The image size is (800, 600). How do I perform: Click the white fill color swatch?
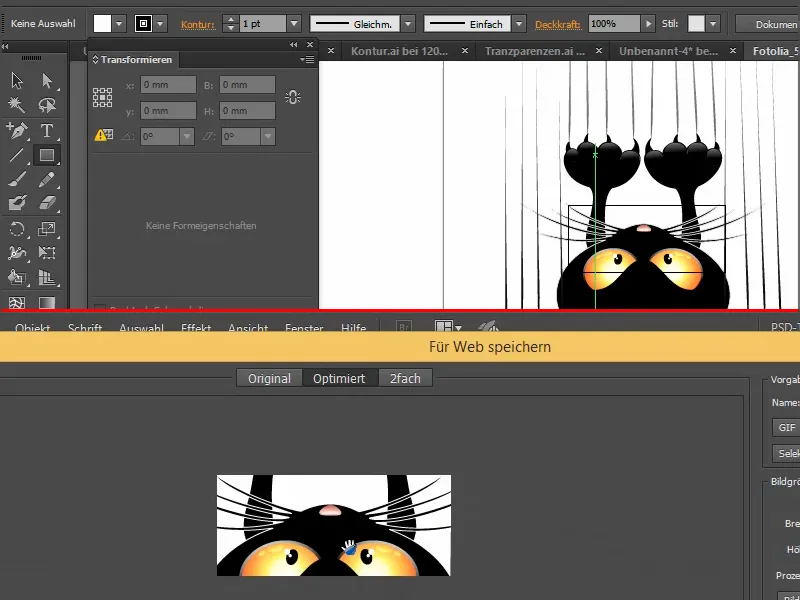102,23
